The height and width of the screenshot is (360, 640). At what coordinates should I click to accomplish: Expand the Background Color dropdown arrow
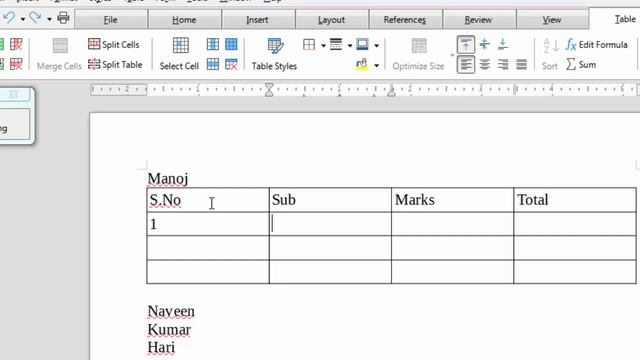pos(376,65)
